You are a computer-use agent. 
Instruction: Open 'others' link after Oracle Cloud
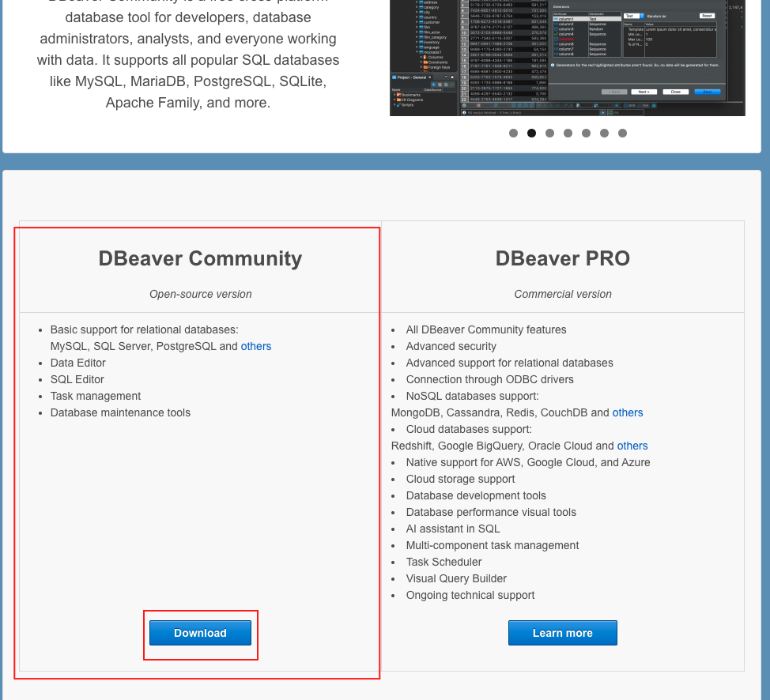pos(632,446)
